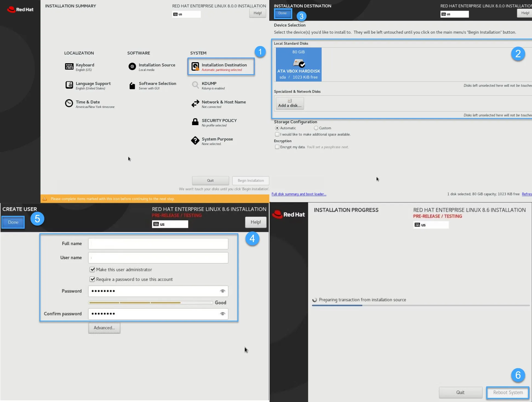532x402 pixels.
Task: Open the KDUMP magnifier icon
Action: (x=195, y=85)
